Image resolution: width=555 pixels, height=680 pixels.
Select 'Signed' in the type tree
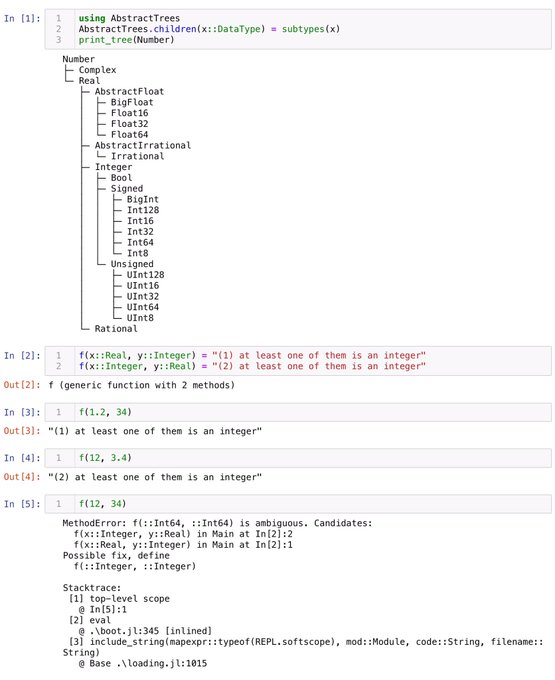127,189
